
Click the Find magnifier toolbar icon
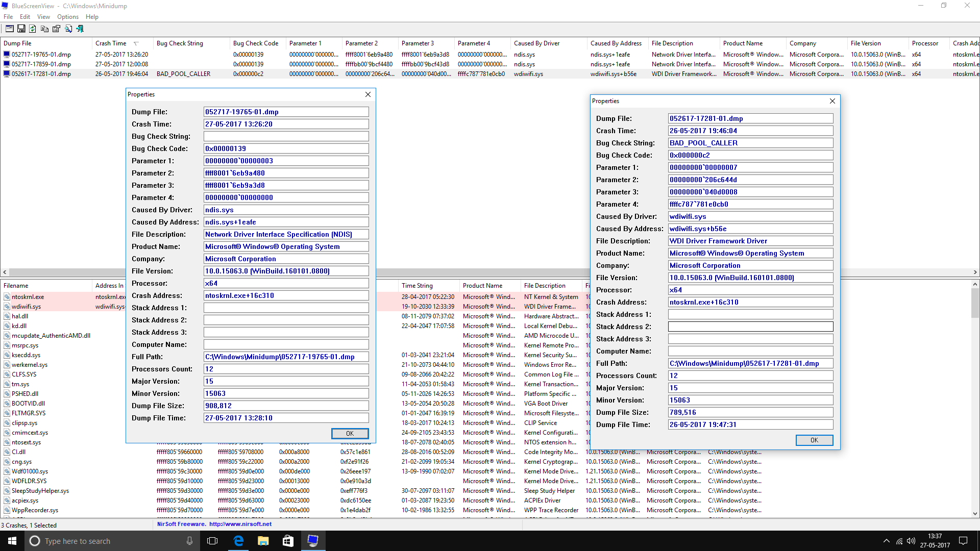(x=68, y=29)
